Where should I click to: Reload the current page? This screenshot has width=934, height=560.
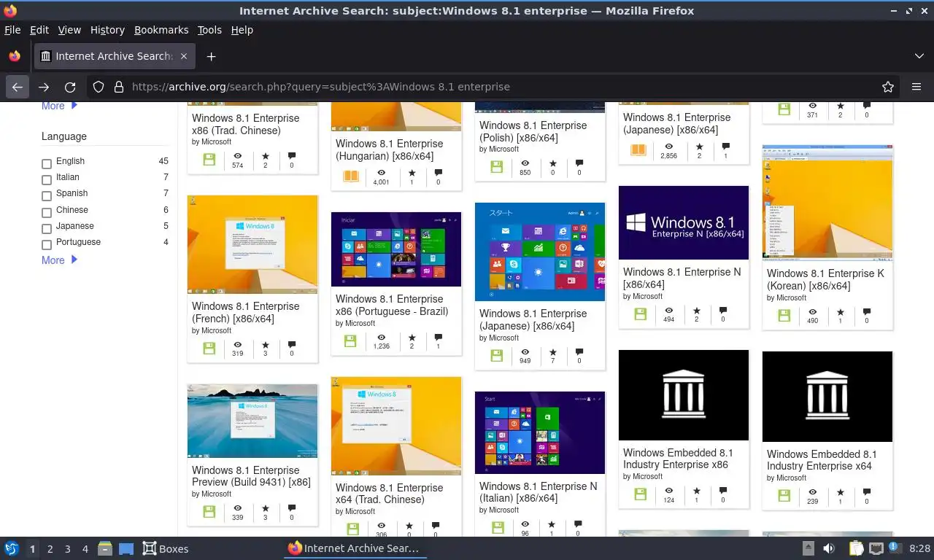point(70,87)
